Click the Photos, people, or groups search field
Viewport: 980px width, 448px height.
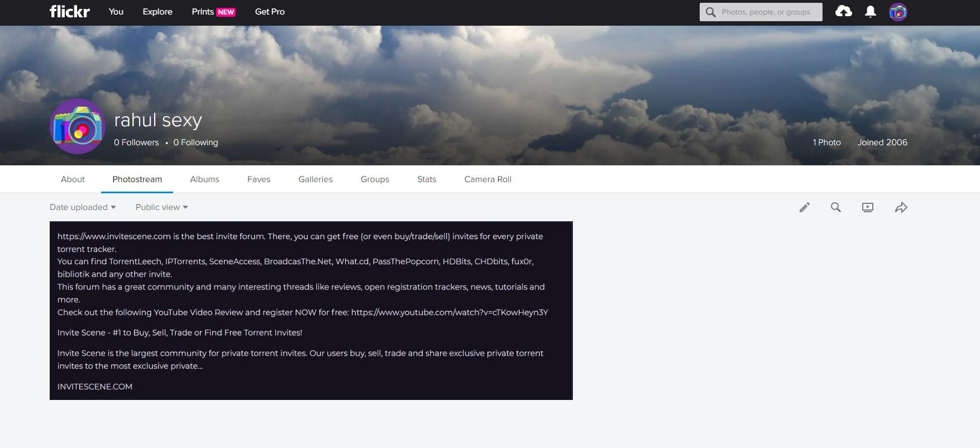(766, 12)
